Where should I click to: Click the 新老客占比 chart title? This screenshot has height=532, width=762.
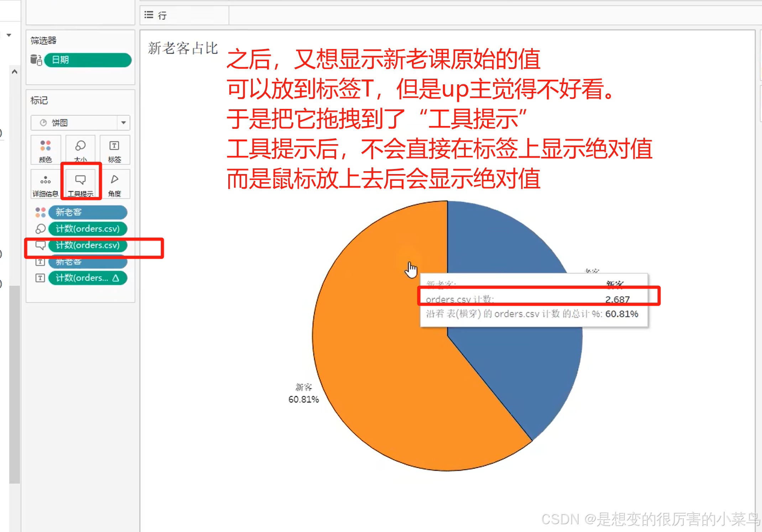click(x=183, y=48)
